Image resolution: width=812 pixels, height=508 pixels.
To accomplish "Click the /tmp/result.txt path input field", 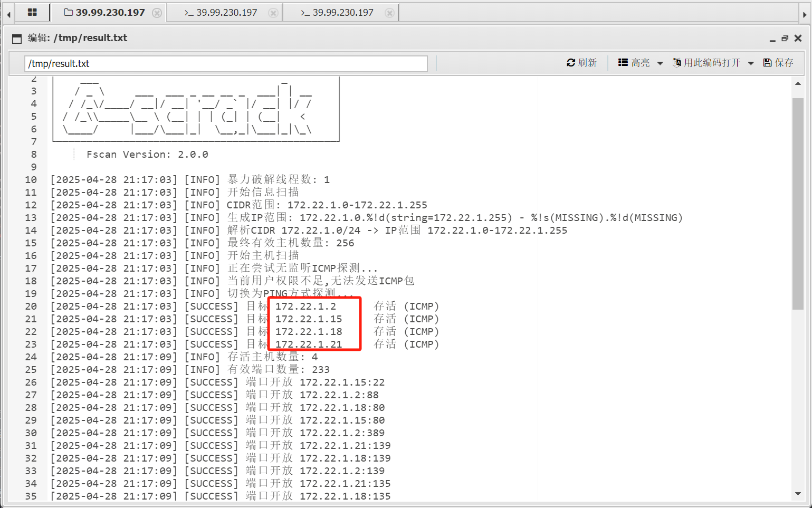I will click(x=225, y=63).
